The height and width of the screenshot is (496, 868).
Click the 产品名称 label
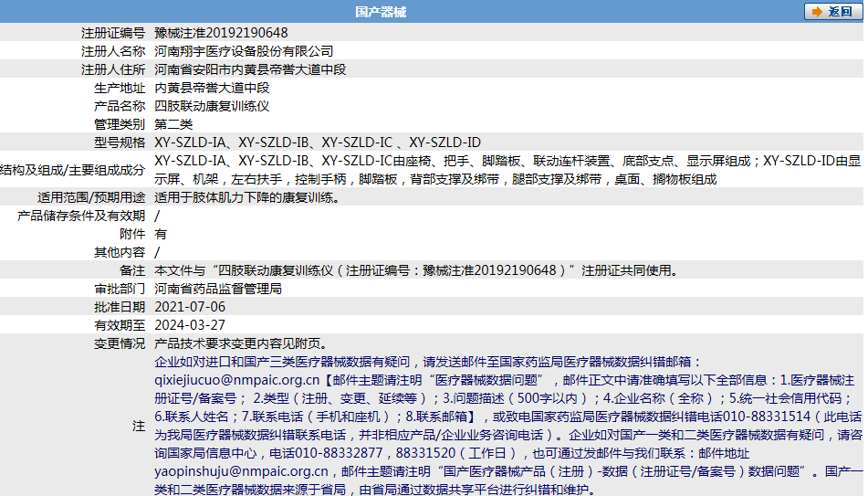[120, 106]
